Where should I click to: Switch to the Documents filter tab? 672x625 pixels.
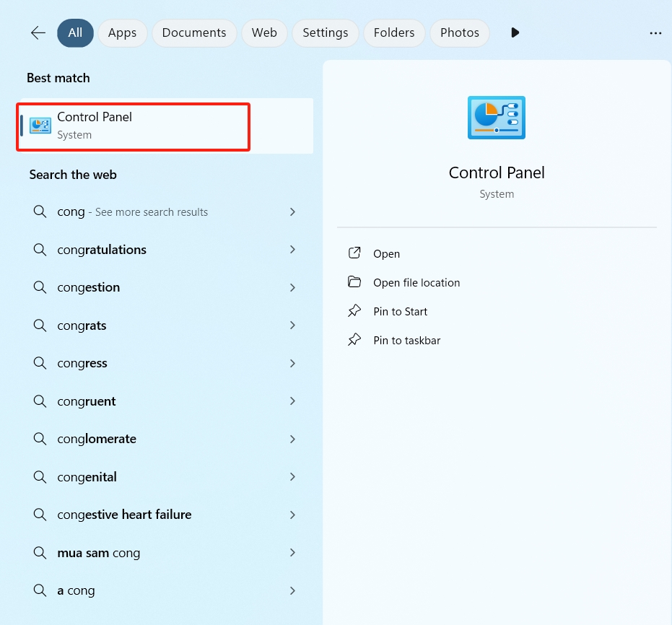tap(193, 33)
